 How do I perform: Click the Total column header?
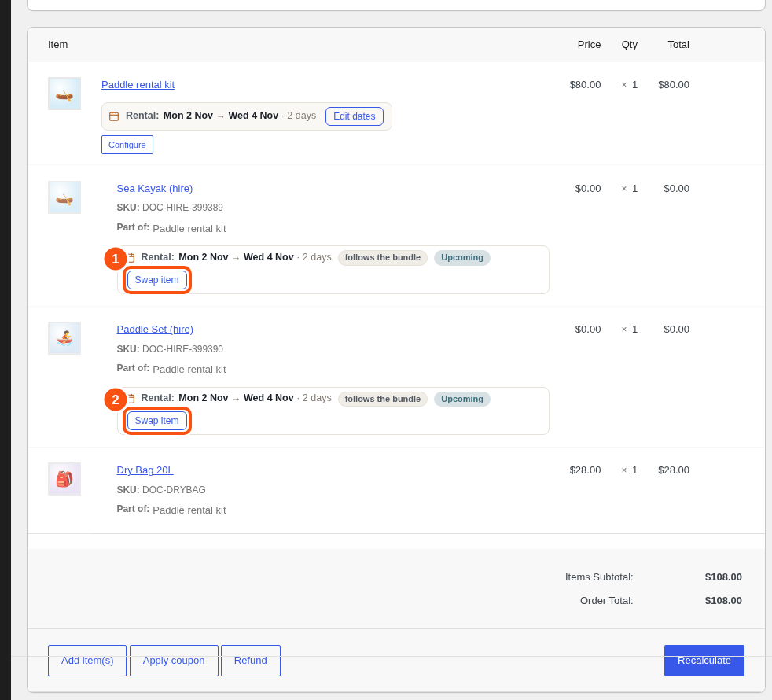click(678, 45)
